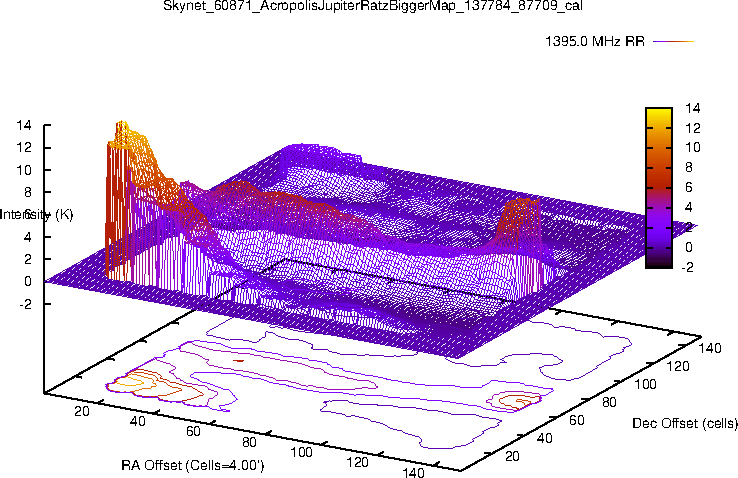Click the legend line sample beside 1395.0 MHz RR
This screenshot has width=738, height=478.
pos(674,41)
